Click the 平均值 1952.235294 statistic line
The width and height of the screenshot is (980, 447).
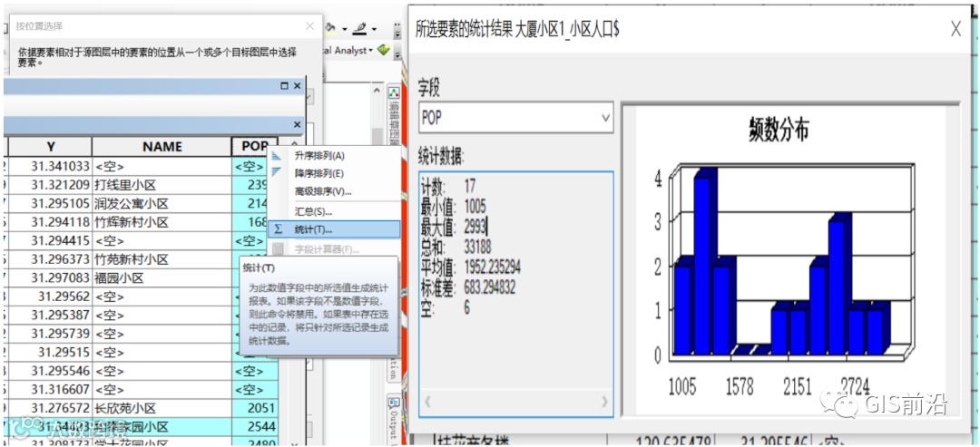pos(471,267)
